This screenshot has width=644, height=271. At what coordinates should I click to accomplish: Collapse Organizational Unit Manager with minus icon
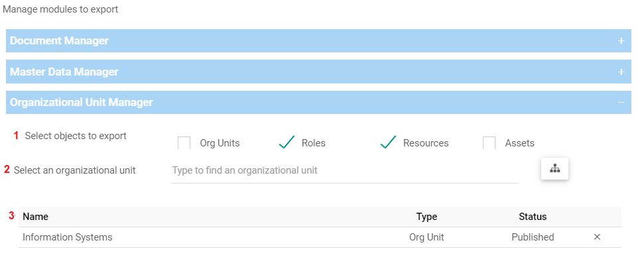621,103
